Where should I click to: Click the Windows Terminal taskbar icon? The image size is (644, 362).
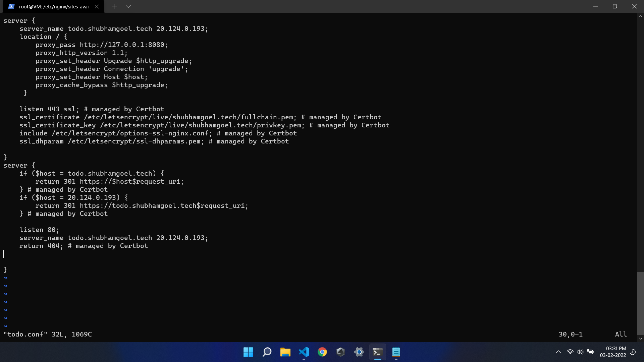(377, 352)
